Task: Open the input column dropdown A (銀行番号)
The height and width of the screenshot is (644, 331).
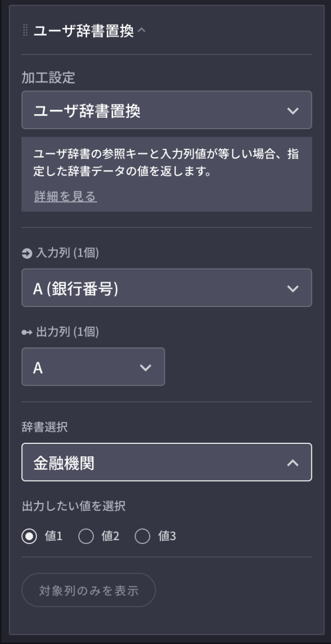Action: (156, 288)
